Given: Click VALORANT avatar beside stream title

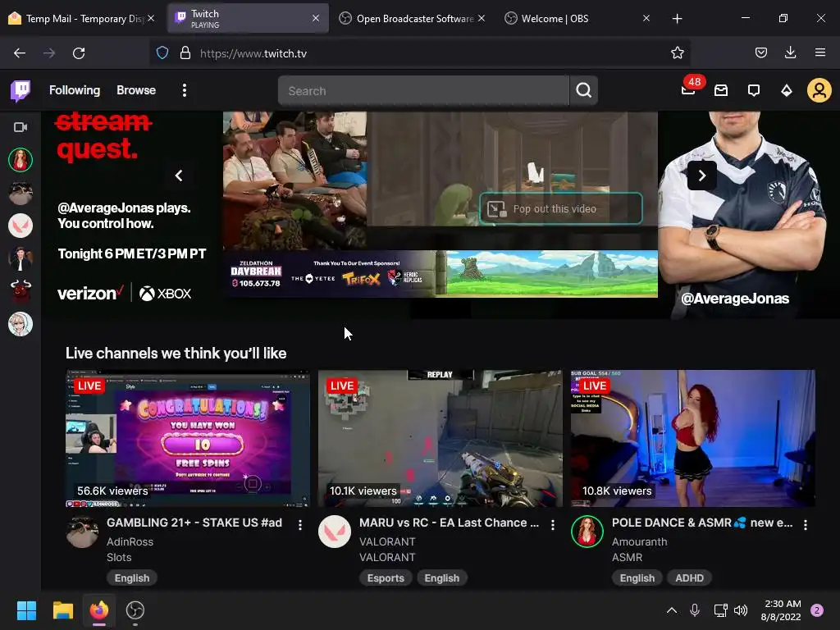Looking at the screenshot, I should [x=335, y=532].
